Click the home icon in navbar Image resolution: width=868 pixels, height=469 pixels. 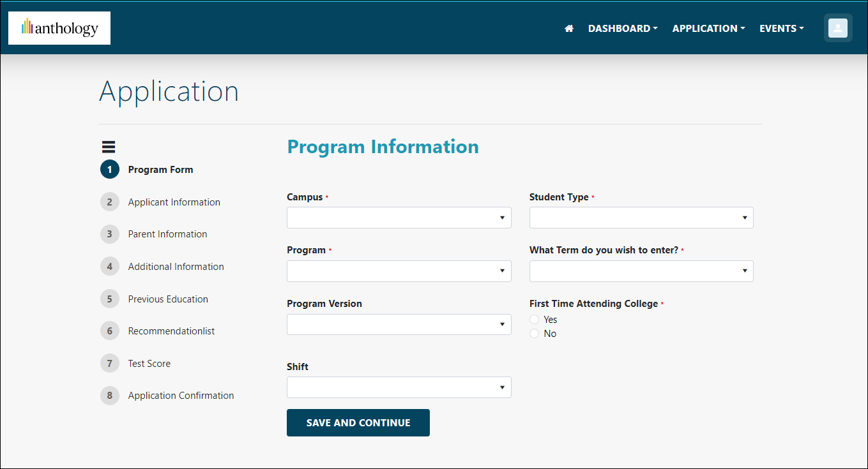click(x=569, y=29)
